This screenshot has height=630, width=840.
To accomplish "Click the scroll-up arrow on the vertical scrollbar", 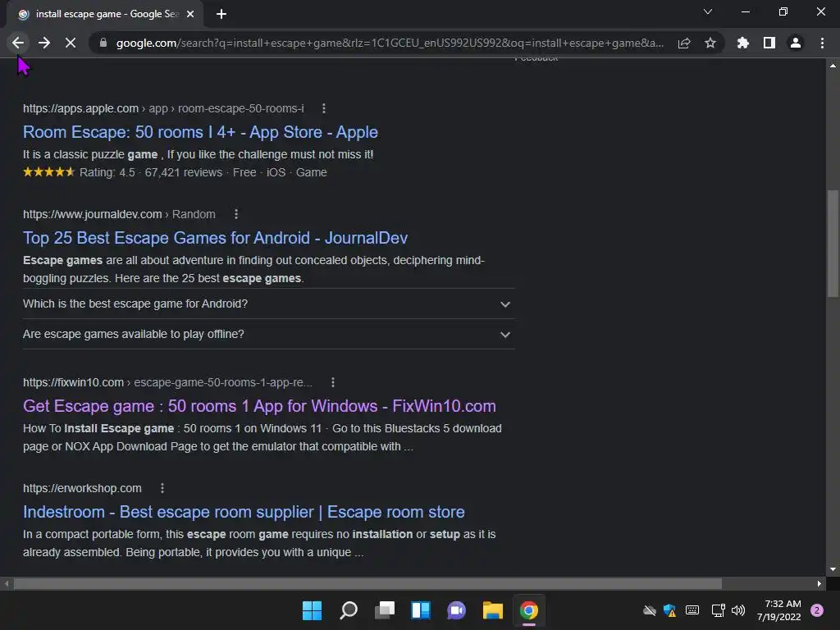I will [x=833, y=66].
